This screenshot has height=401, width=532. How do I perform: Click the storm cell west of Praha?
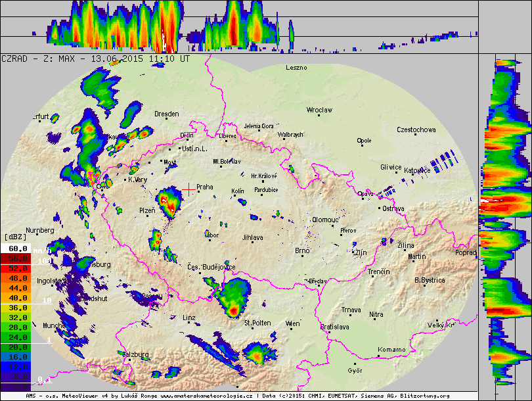[x=169, y=202]
